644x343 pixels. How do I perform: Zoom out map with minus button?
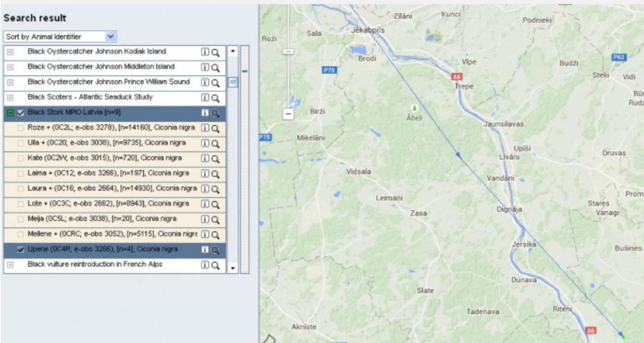(288, 114)
